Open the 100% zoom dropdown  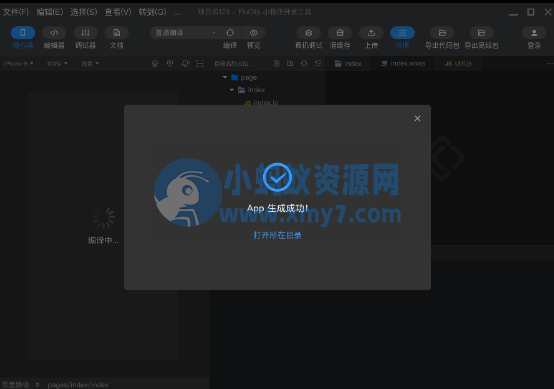point(57,64)
